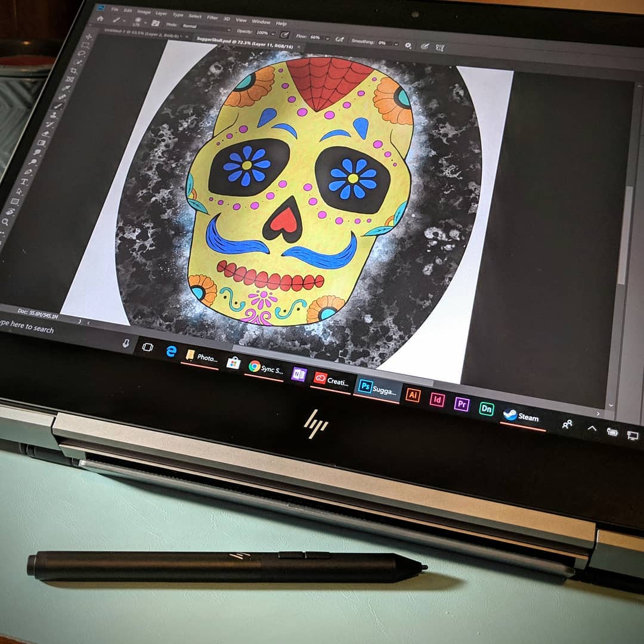
Task: Select the Clone Stamp tool
Action: [x=54, y=116]
